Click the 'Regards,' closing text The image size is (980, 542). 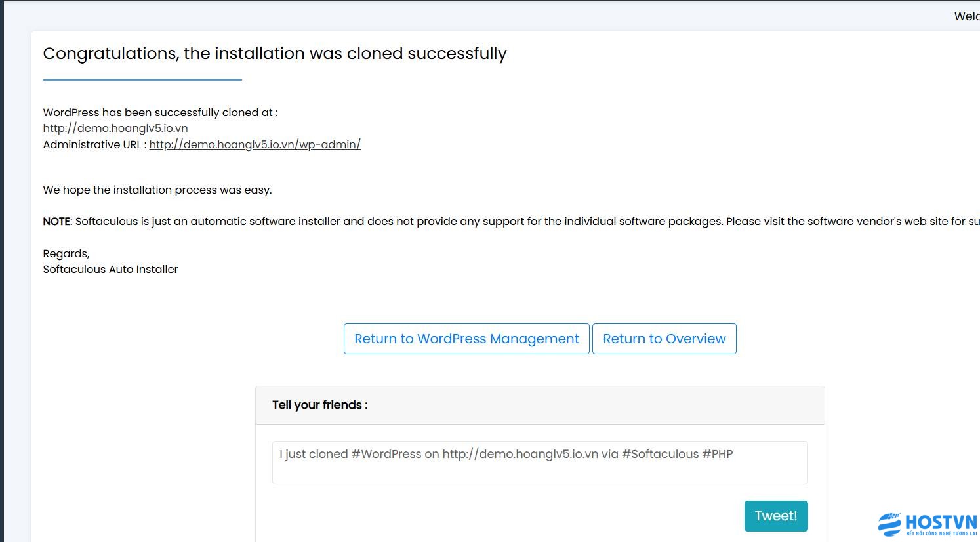click(x=66, y=254)
